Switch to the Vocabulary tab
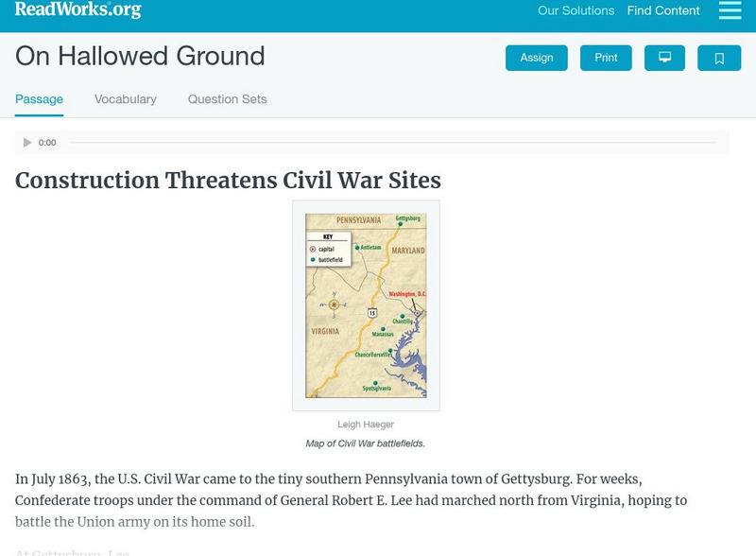The width and height of the screenshot is (756, 556). pyautogui.click(x=126, y=99)
